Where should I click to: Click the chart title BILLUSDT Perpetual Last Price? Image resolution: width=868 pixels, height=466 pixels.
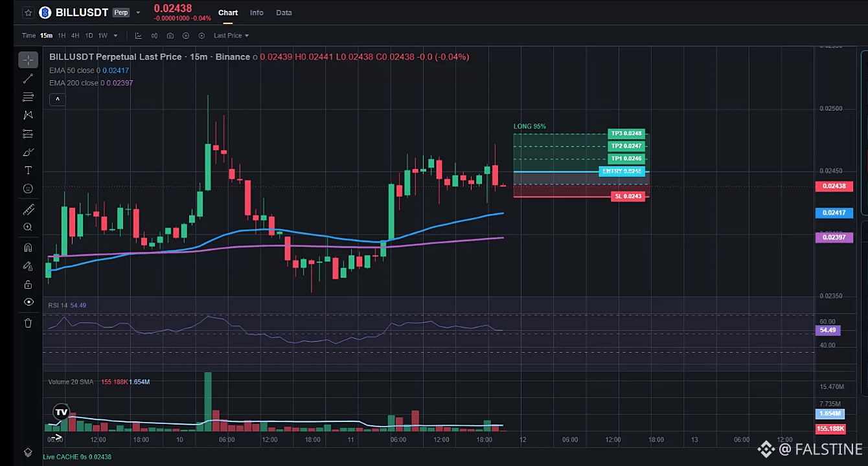pos(115,57)
